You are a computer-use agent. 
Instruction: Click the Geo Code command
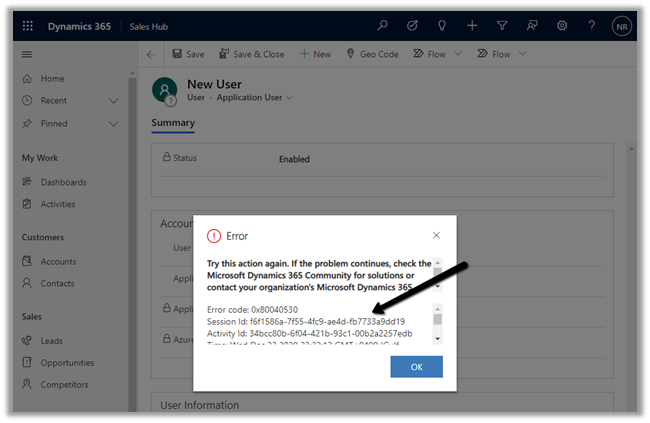[x=372, y=54]
